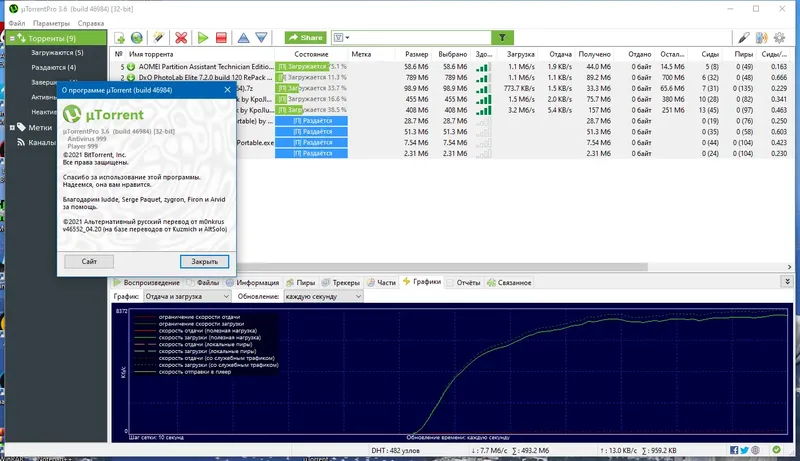Image resolution: width=800 pixels, height=461 pixels.
Task: Switch to the Пиры tab
Action: tap(301, 283)
